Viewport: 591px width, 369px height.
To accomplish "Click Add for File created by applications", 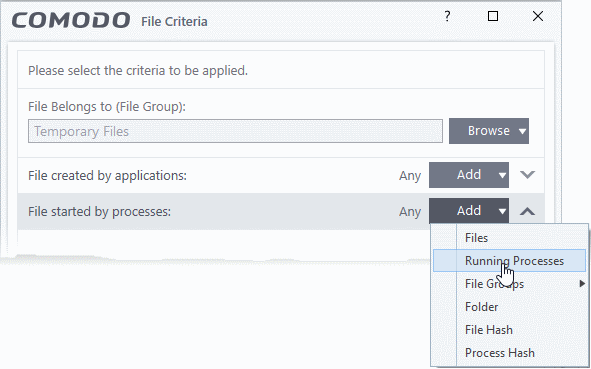I will 469,175.
